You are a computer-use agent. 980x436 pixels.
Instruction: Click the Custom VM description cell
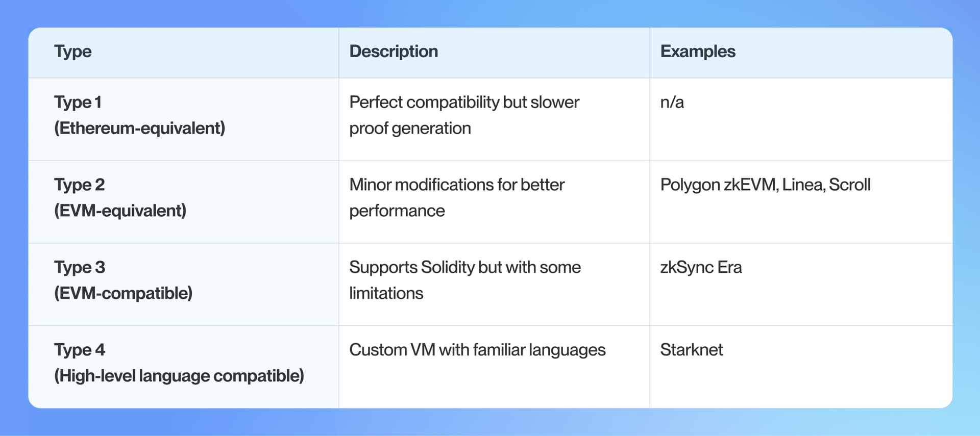pos(477,350)
